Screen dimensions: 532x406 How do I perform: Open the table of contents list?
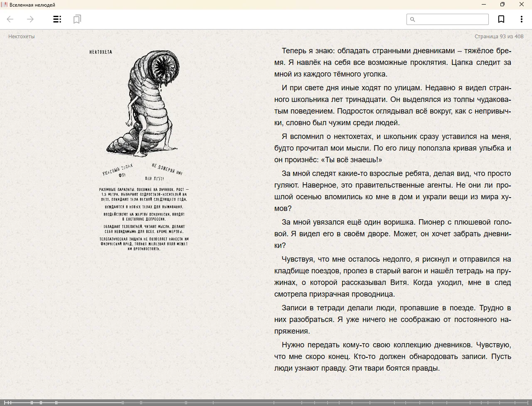57,19
